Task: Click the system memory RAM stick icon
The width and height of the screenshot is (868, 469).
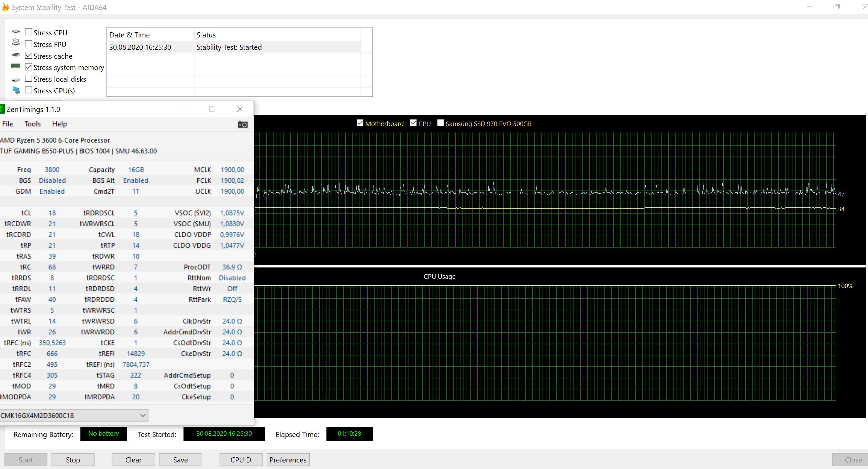Action: pos(15,66)
